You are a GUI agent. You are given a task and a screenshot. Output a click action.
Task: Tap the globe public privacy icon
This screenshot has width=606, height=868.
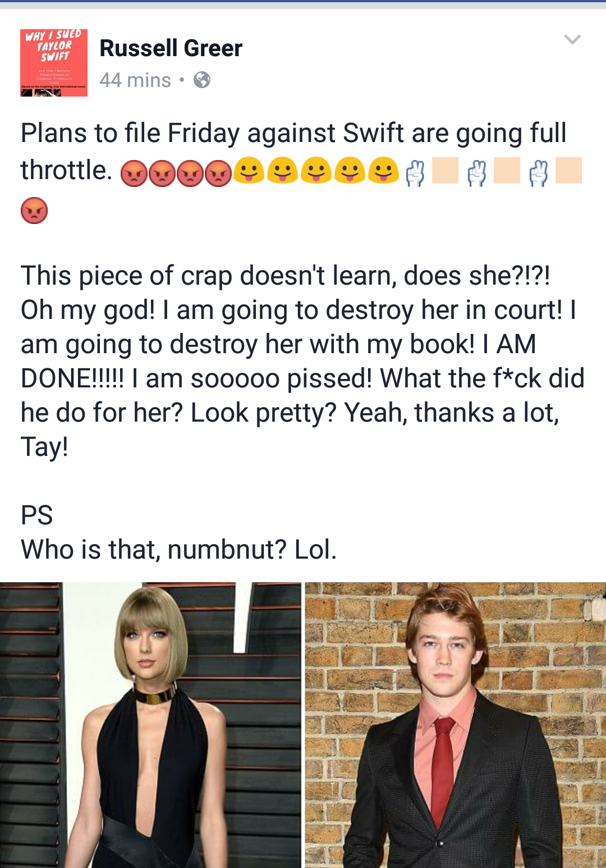tap(202, 80)
